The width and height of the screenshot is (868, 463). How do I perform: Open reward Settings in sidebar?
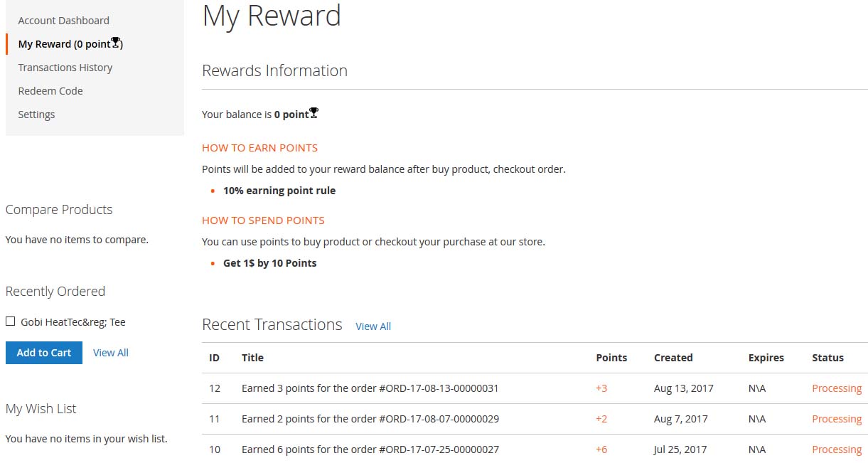pos(36,115)
